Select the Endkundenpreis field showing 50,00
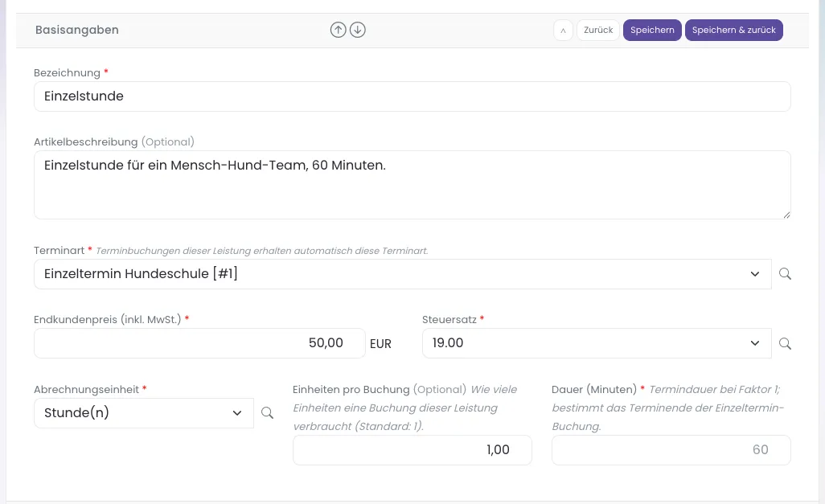 pos(199,343)
